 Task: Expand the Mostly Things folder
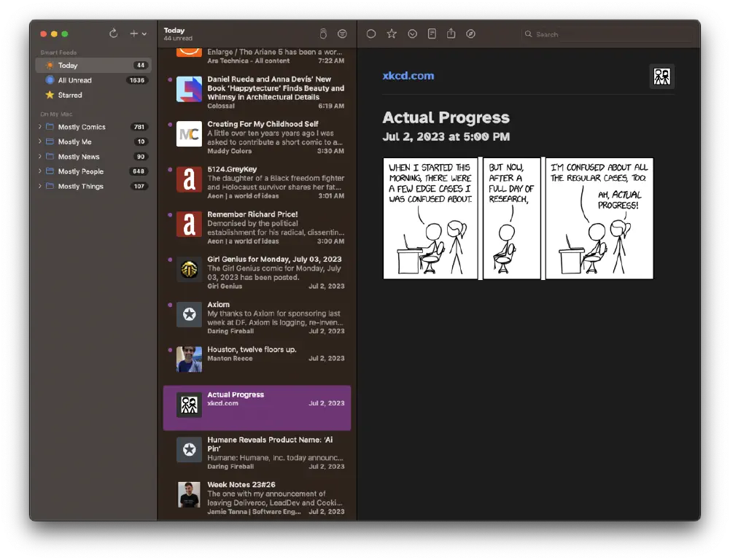pos(39,186)
